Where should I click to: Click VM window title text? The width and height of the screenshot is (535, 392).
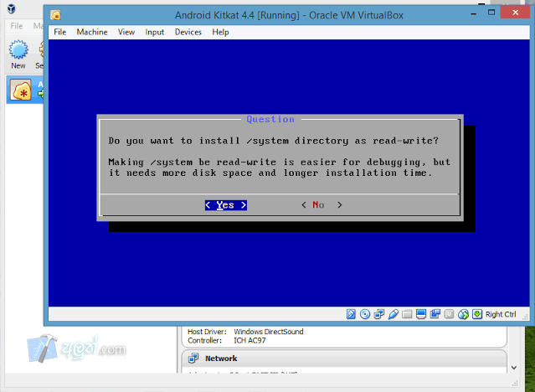tap(289, 15)
